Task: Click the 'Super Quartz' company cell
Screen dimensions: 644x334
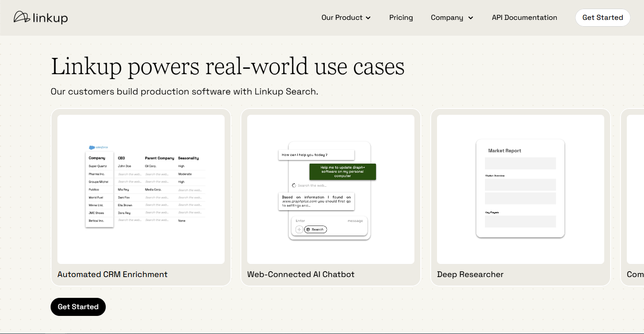Action: pos(98,166)
